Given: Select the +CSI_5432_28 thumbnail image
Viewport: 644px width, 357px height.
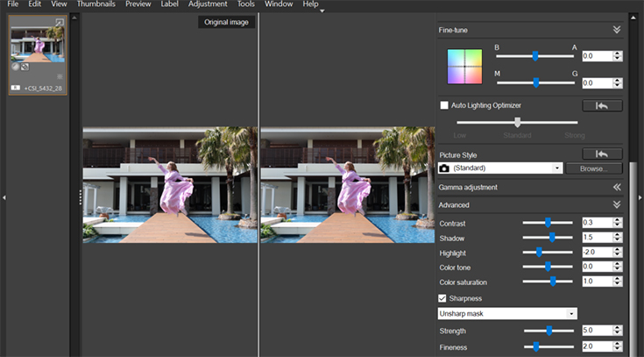Looking at the screenshot, I should click(38, 45).
